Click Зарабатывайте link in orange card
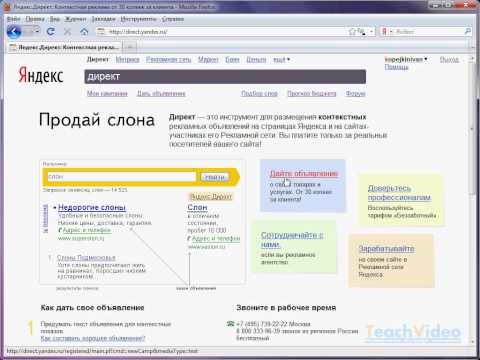This screenshot has width=480, height=360. tap(386, 249)
